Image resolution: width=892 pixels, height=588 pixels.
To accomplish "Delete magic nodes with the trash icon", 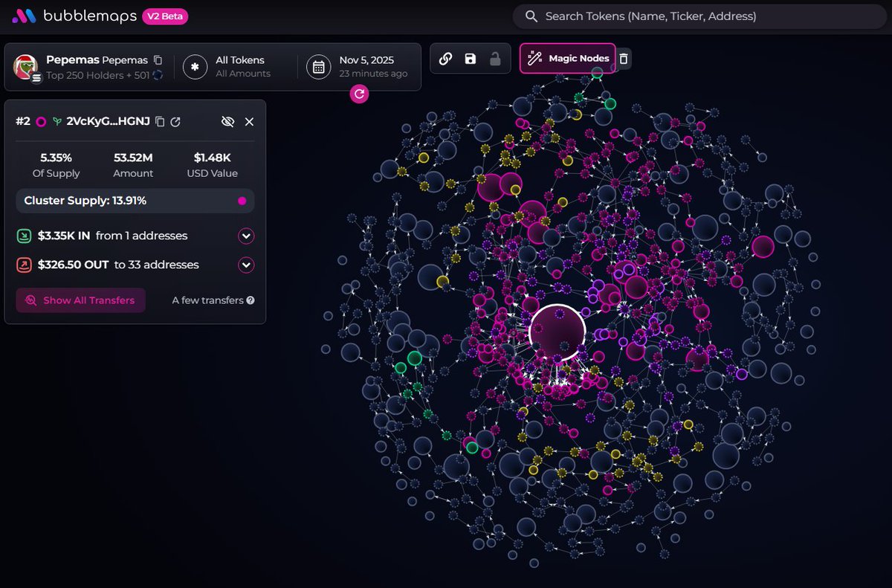I will (624, 59).
